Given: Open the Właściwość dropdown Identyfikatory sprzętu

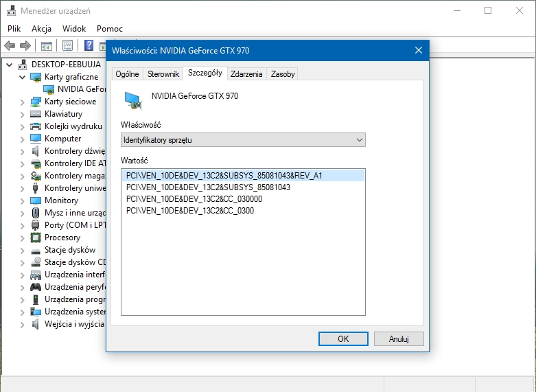Looking at the screenshot, I should [x=243, y=140].
